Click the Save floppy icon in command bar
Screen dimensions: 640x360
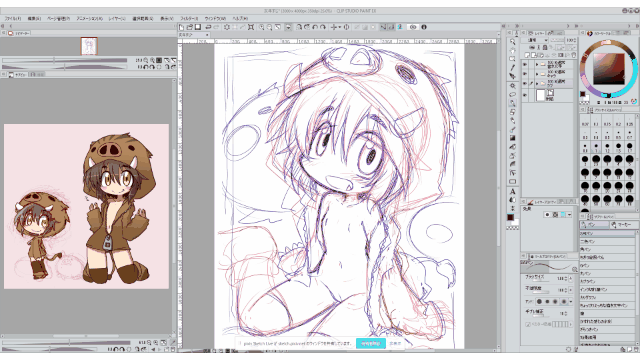click(198, 27)
